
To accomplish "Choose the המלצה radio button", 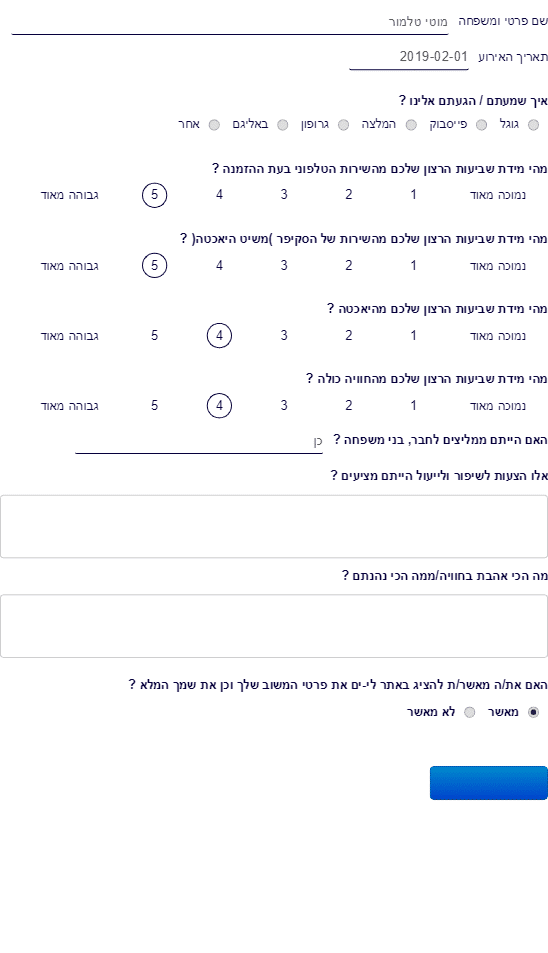I will click(x=411, y=125).
